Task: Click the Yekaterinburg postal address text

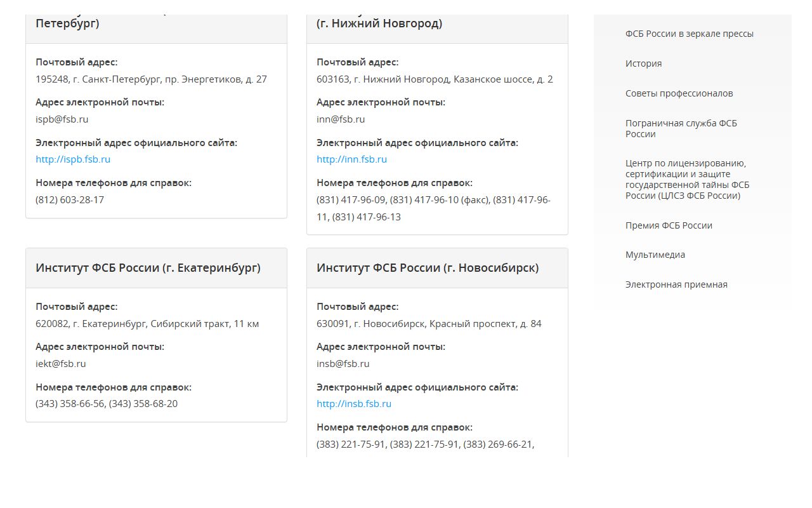Action: (x=147, y=324)
